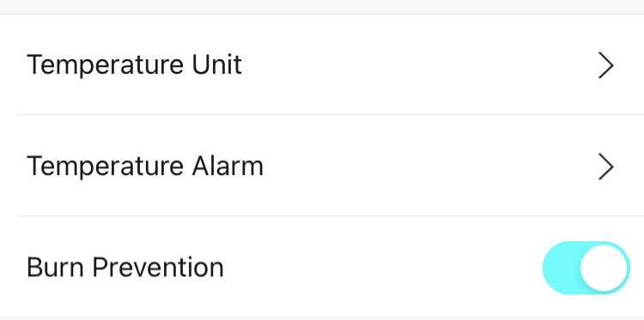Click the word Unit in Temperature Unit
The height and width of the screenshot is (320, 644).
(217, 65)
